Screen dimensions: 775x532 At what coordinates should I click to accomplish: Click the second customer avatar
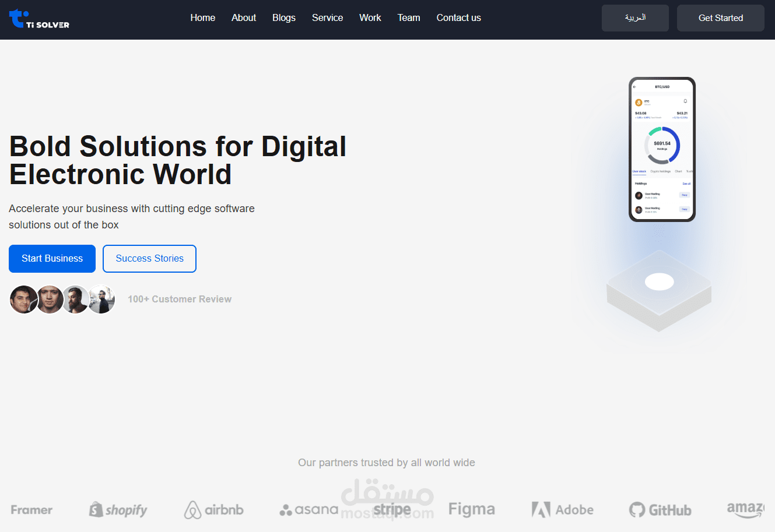pos(50,300)
